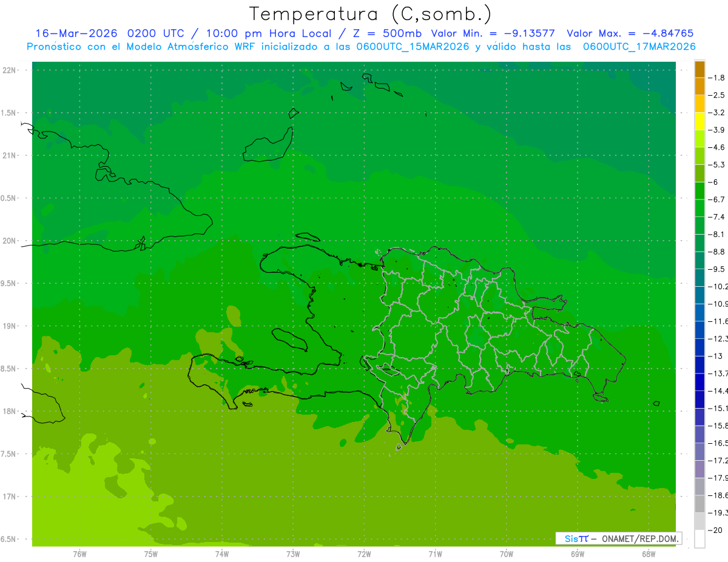Click the 20N latitude axis label
The height and width of the screenshot is (562, 728).
pyautogui.click(x=10, y=241)
